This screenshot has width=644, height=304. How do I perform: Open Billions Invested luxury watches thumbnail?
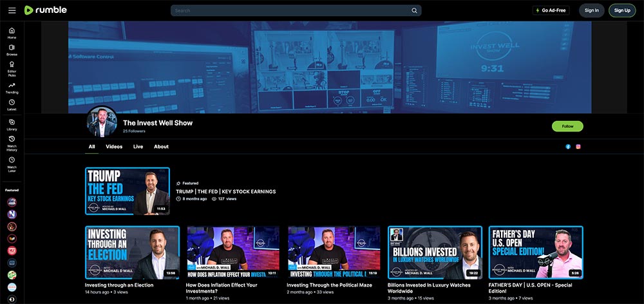[x=435, y=252]
